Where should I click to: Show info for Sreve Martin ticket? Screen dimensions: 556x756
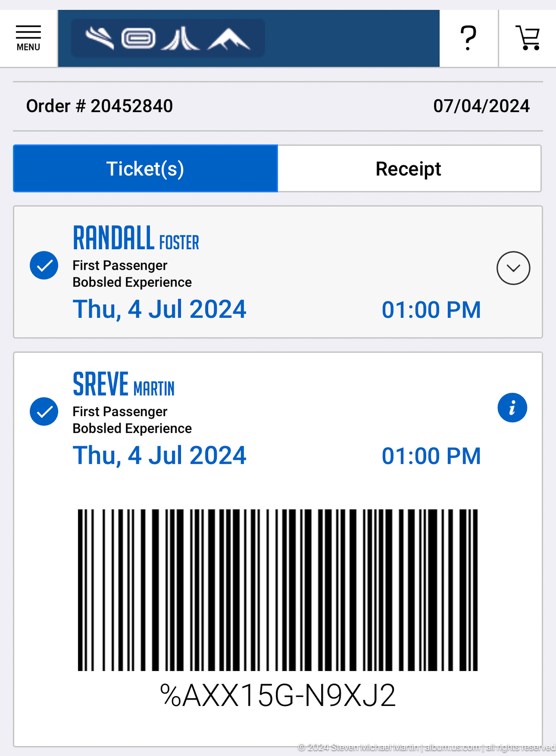point(512,408)
